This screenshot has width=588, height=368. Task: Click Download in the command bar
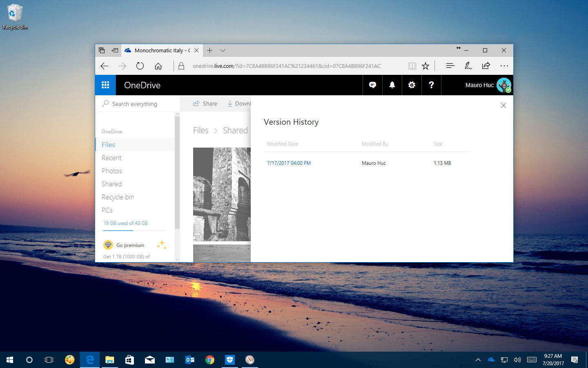[x=239, y=103]
